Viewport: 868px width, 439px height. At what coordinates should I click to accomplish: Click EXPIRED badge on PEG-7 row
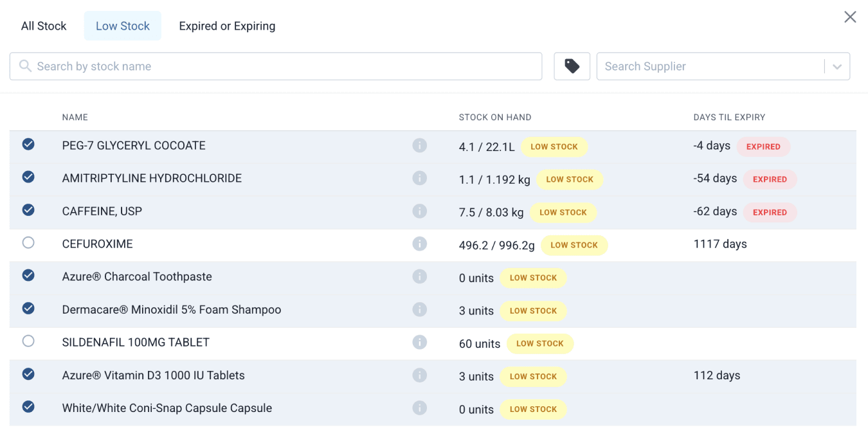(763, 147)
